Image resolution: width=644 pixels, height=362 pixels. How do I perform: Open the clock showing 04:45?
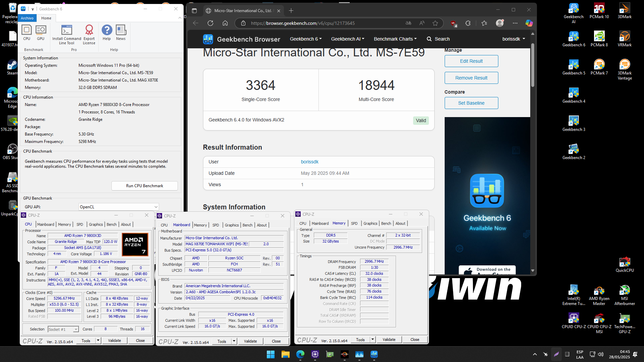[619, 354]
